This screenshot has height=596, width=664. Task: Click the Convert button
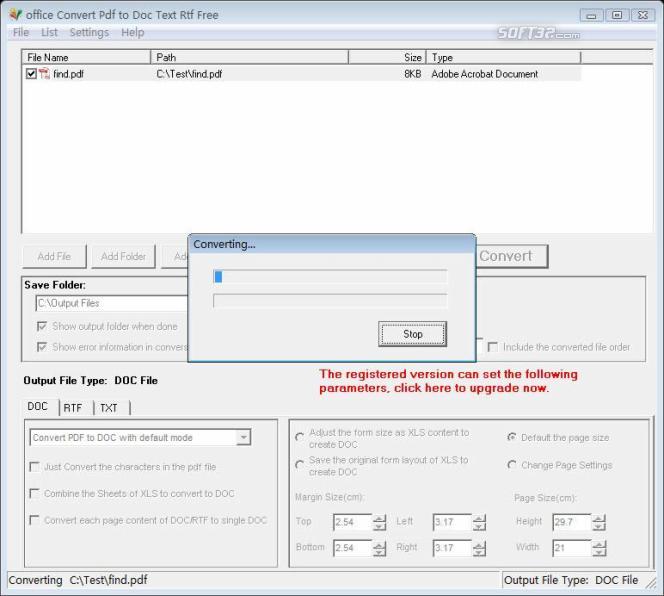point(512,256)
